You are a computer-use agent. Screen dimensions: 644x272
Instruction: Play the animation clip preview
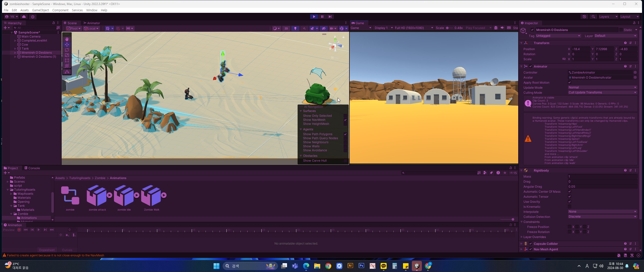(38, 230)
